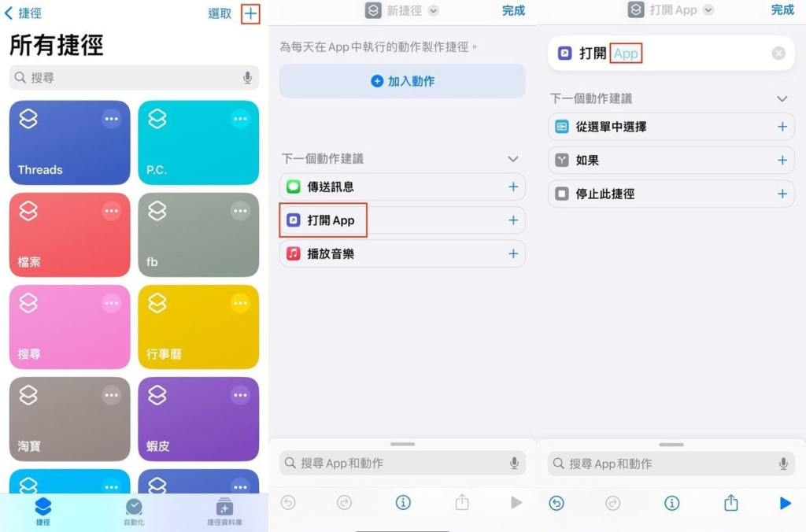Switch to the 捷徑資料庫 tab

224,510
